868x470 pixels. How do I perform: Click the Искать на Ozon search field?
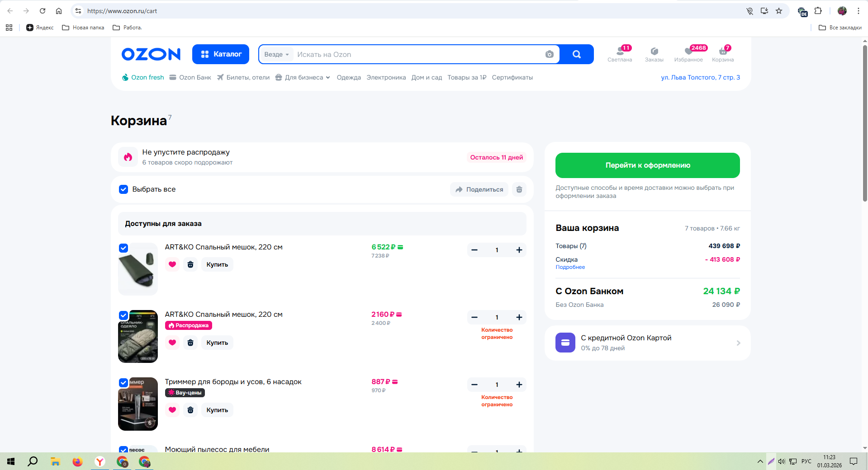pos(418,54)
